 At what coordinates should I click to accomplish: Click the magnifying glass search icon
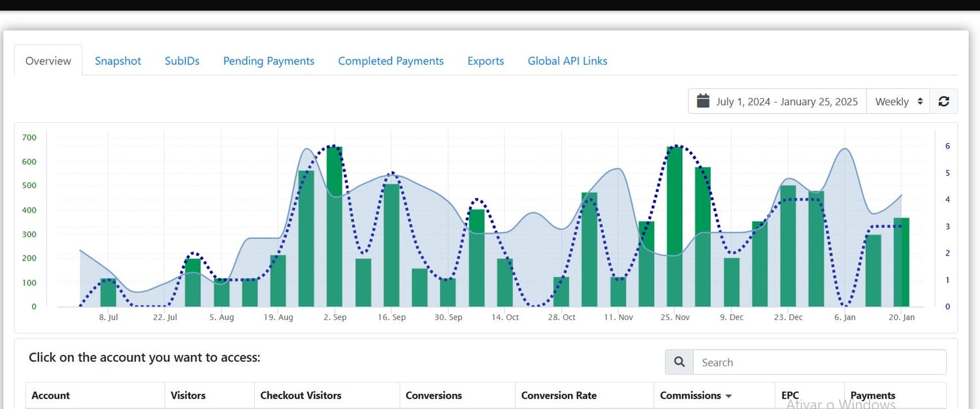[x=679, y=362]
